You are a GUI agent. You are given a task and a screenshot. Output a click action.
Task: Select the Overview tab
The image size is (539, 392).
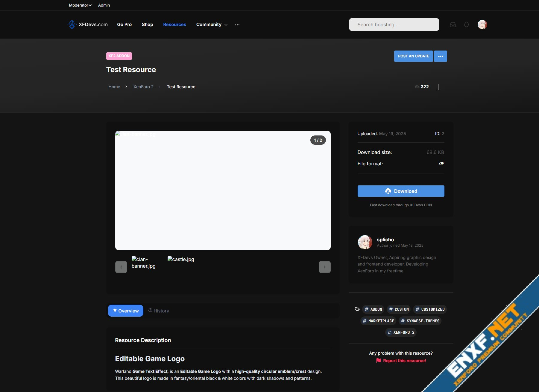(x=126, y=311)
